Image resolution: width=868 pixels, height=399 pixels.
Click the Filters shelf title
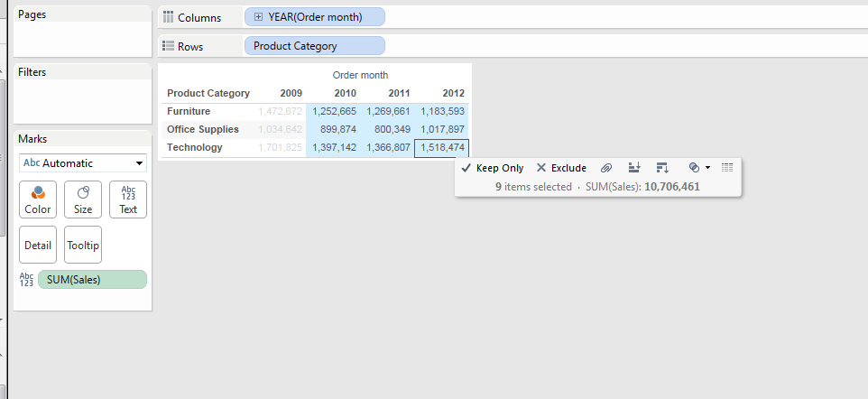point(32,72)
